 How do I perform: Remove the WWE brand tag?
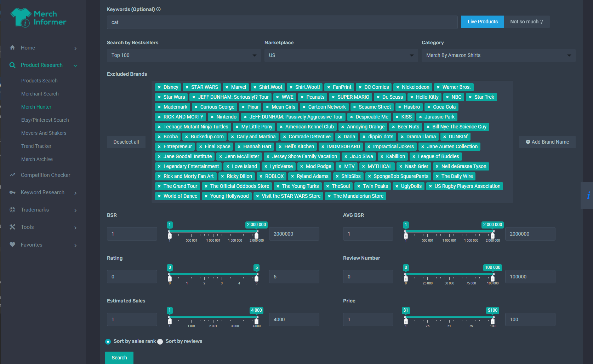pyautogui.click(x=278, y=97)
